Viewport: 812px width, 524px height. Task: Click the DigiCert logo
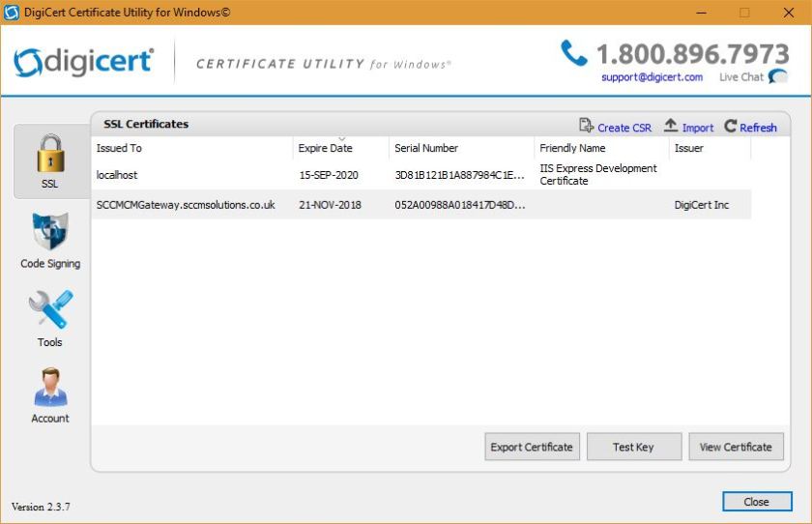coord(84,62)
